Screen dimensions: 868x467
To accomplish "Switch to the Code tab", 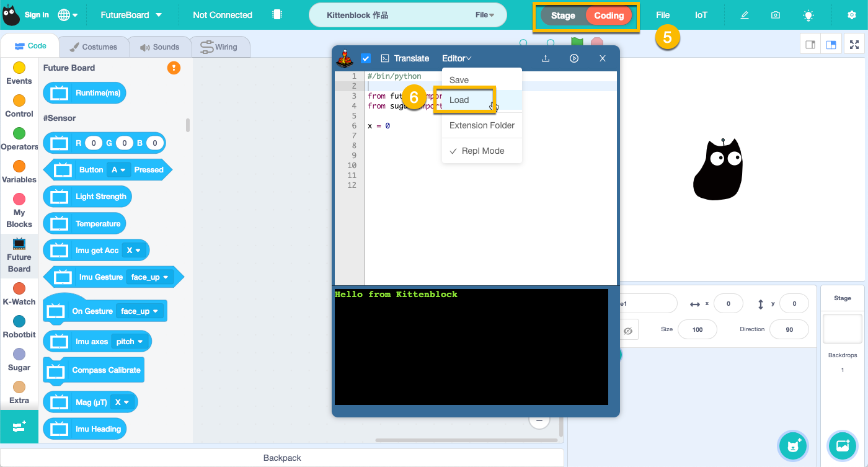I will [30, 46].
